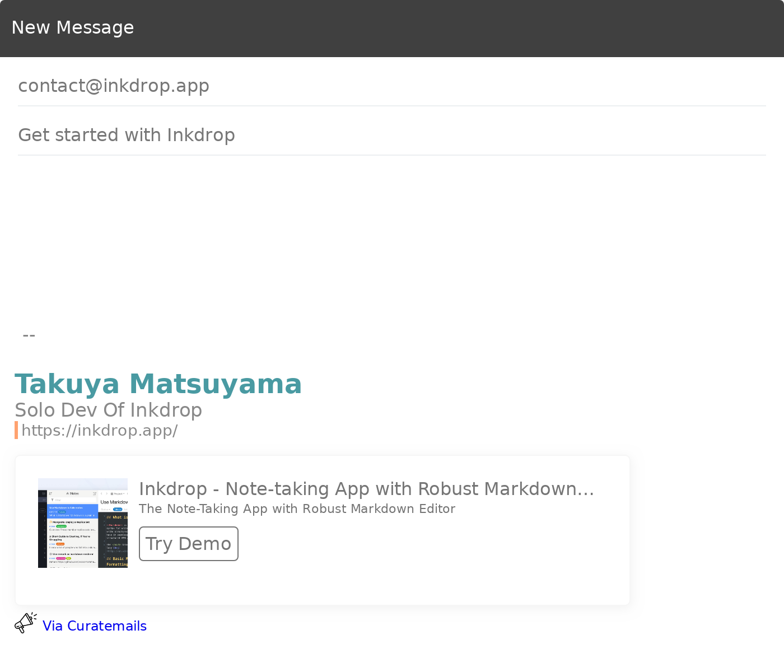Open the https://inkdrop.app/ signature link

click(x=100, y=431)
